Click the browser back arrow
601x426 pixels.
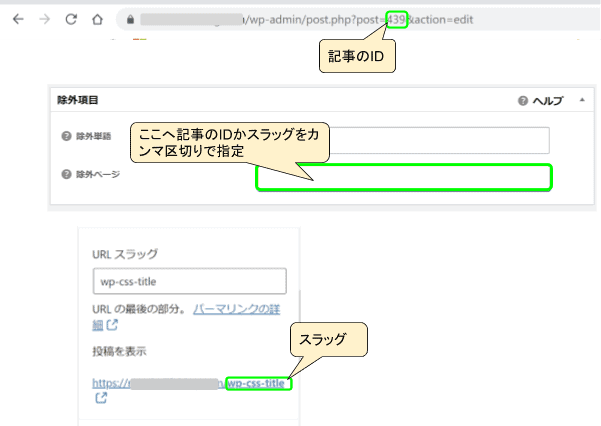[x=17, y=19]
